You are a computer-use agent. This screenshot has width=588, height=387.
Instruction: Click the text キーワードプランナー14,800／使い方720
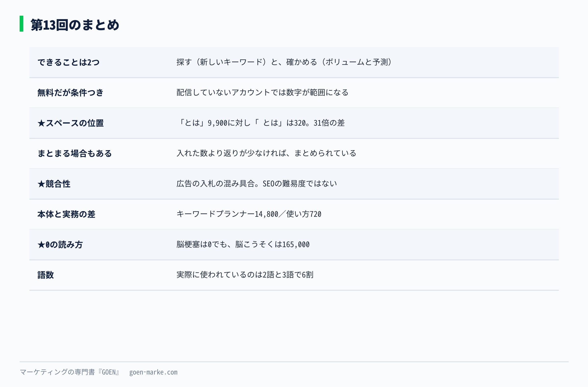pyautogui.click(x=249, y=214)
